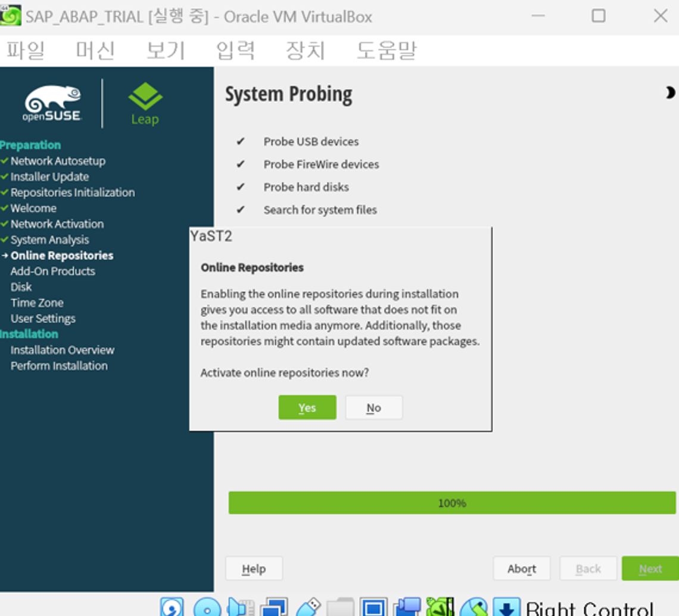Open the 파일 menu

(26, 50)
